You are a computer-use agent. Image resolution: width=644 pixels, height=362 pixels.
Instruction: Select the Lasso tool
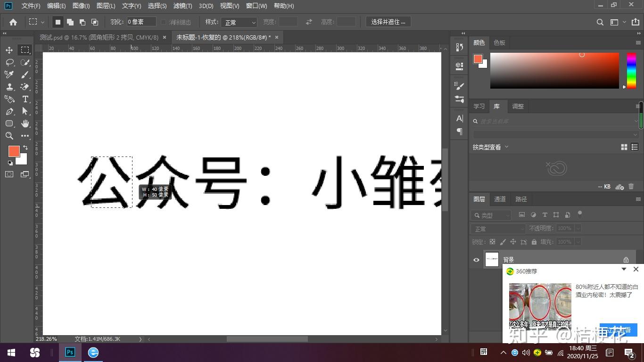point(9,62)
